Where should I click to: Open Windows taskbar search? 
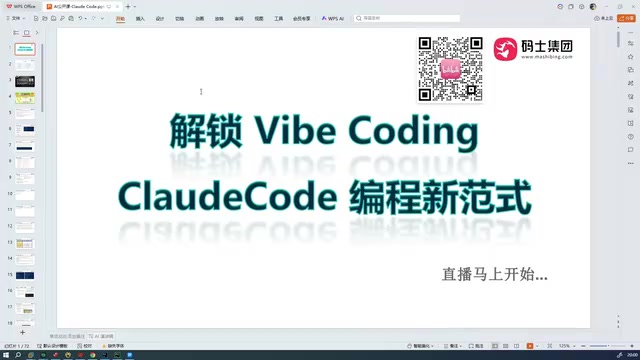18,355
